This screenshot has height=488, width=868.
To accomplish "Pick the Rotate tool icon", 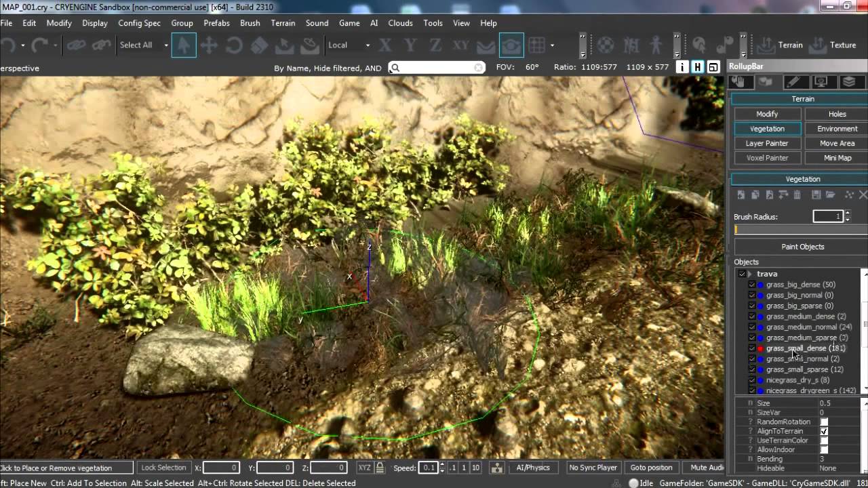I will click(x=234, y=45).
